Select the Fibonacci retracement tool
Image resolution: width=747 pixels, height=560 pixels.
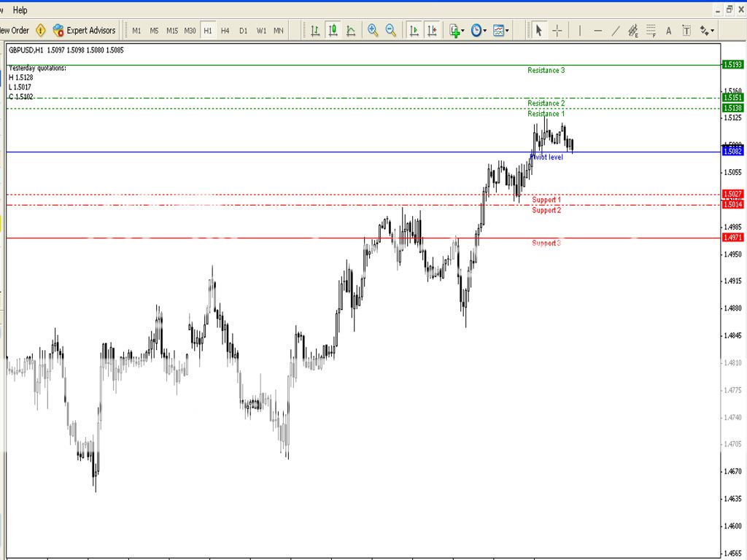(651, 31)
